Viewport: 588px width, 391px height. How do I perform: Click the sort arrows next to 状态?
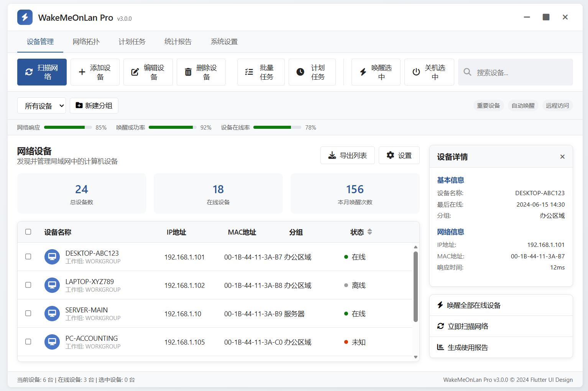coord(370,232)
